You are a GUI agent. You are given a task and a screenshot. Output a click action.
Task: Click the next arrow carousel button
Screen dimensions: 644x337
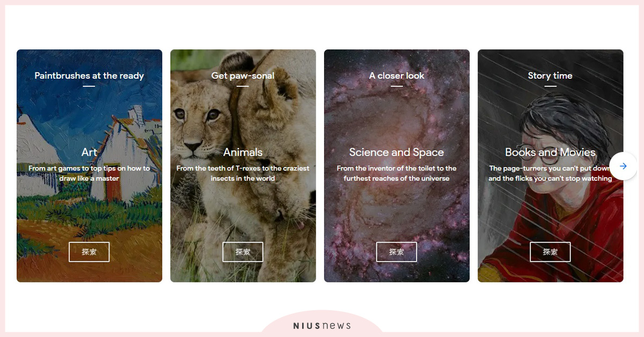coord(623,166)
